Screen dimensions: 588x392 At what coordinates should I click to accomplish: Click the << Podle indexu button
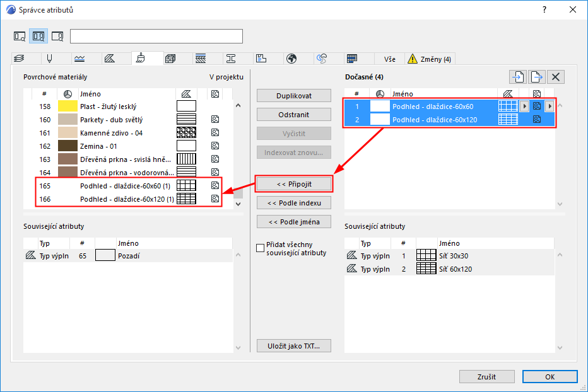294,203
